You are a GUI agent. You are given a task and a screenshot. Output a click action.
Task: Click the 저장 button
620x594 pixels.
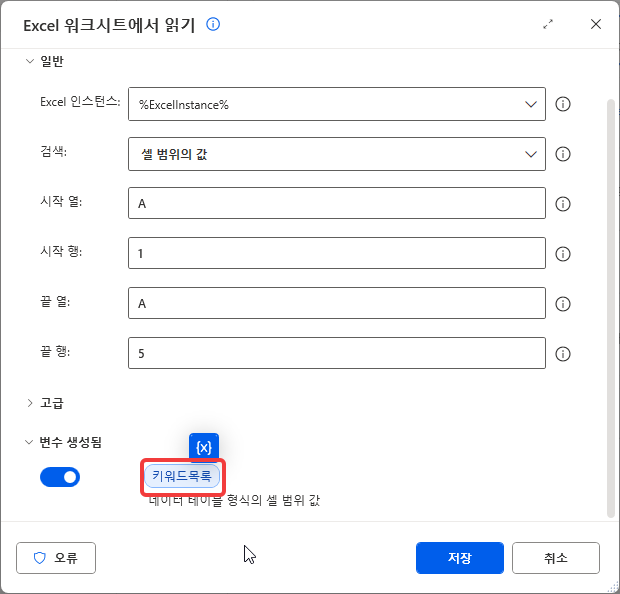point(460,558)
